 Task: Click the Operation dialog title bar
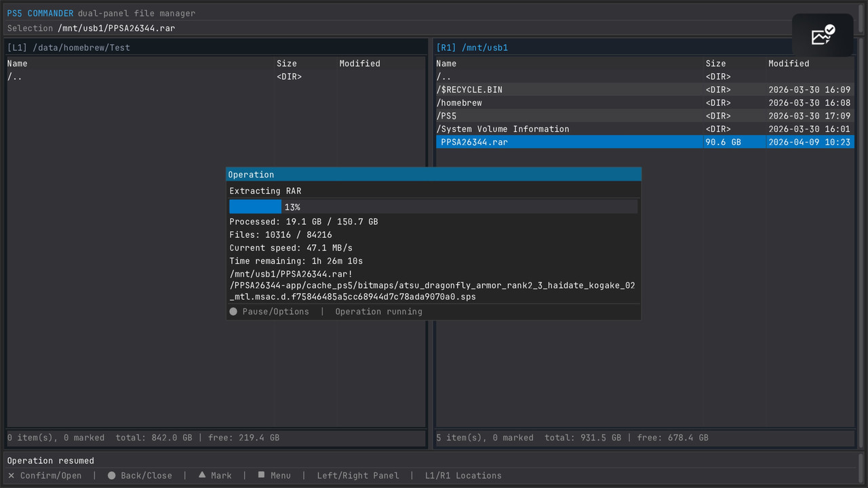(433, 175)
